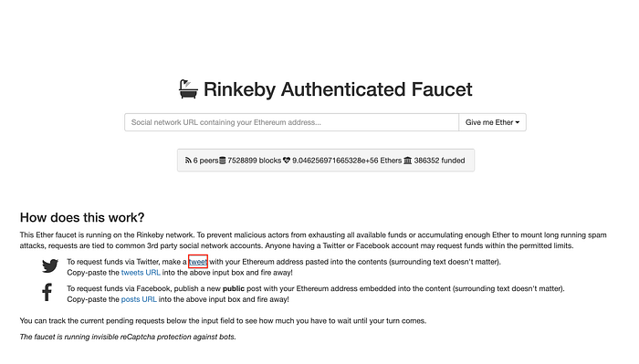Click the Facebook f icon
Viewport: 639px width, 364px height.
(x=47, y=292)
